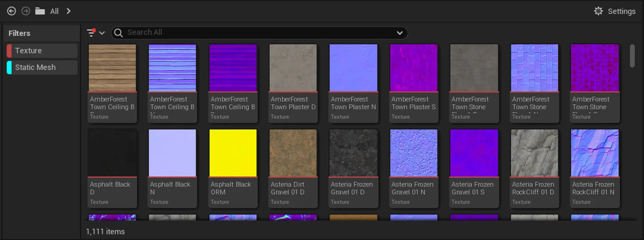
Task: Select the gray AmberForest Town Stone texture
Action: tap(474, 83)
